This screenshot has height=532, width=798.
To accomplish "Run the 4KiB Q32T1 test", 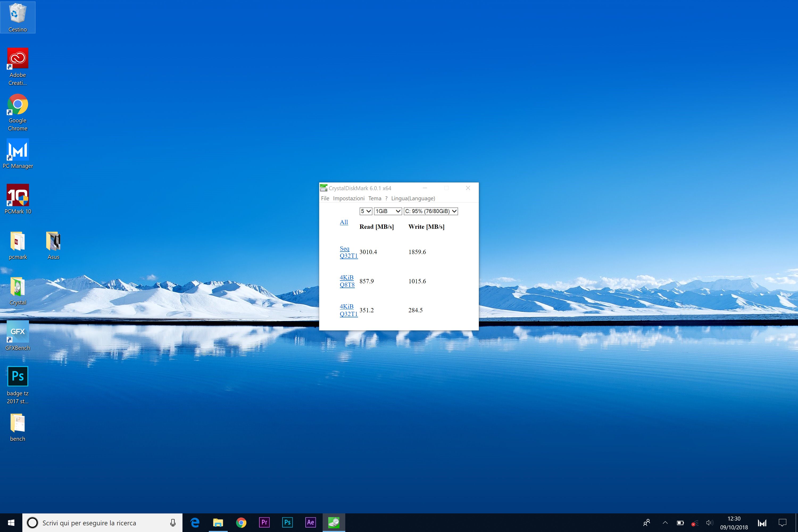I will click(348, 310).
